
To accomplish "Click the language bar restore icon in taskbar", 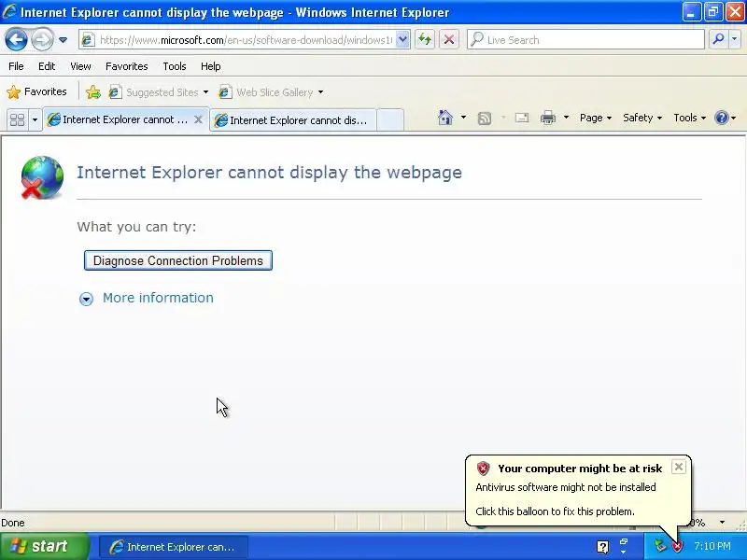I will tap(623, 541).
